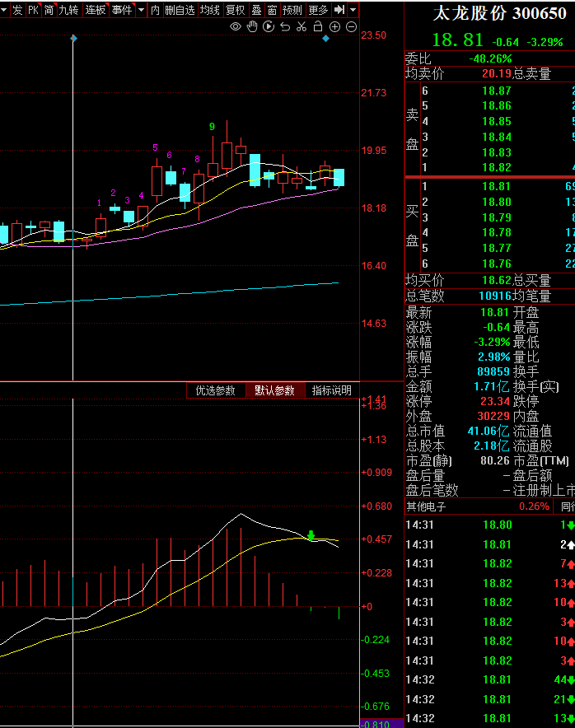
Task: Toggle the chart lock icon
Action: pyautogui.click(x=318, y=26)
